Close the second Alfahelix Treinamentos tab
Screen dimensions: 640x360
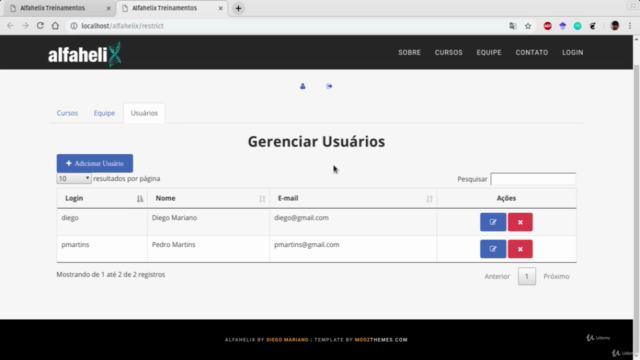220,8
